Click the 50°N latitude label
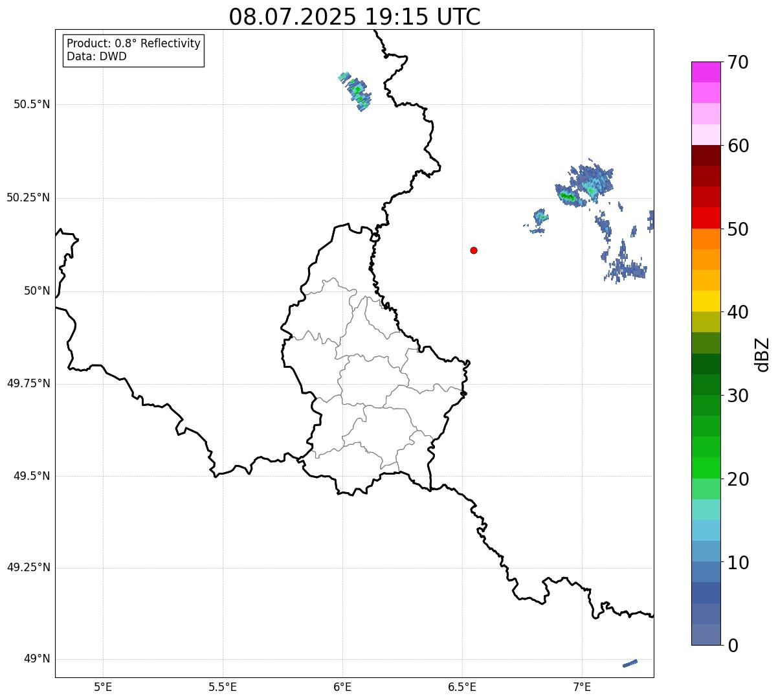 (x=37, y=291)
